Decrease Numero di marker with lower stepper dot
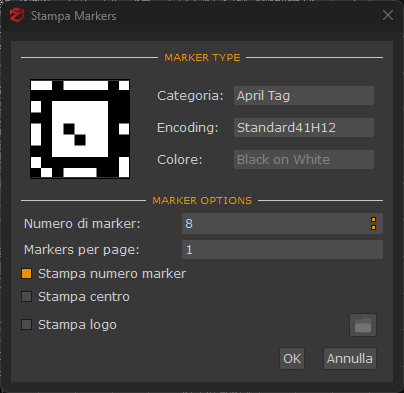404x393 pixels. 373,227
